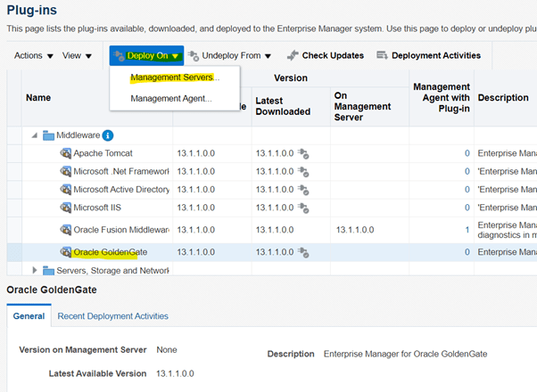Click the Check Updates button
The image size is (537, 392).
[x=326, y=55]
